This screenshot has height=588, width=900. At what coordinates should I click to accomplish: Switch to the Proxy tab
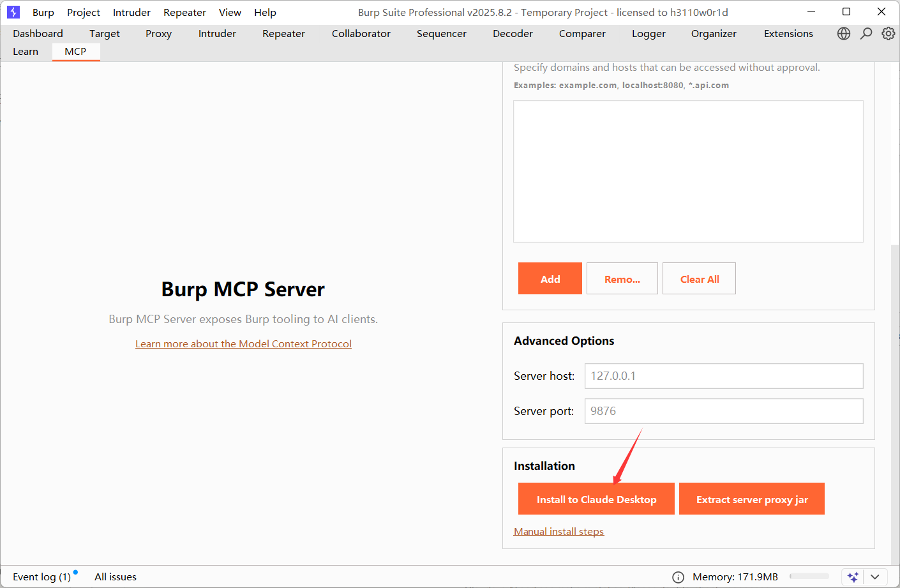point(158,34)
